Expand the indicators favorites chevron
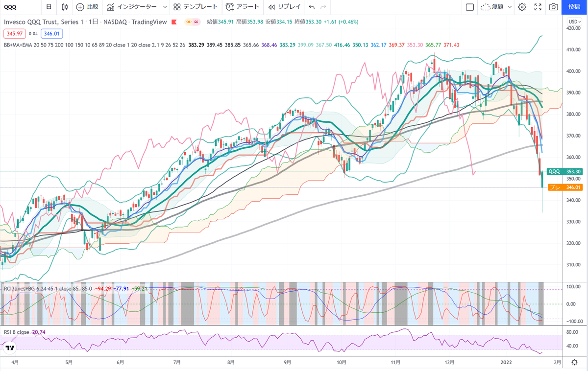588x371 pixels. click(165, 7)
